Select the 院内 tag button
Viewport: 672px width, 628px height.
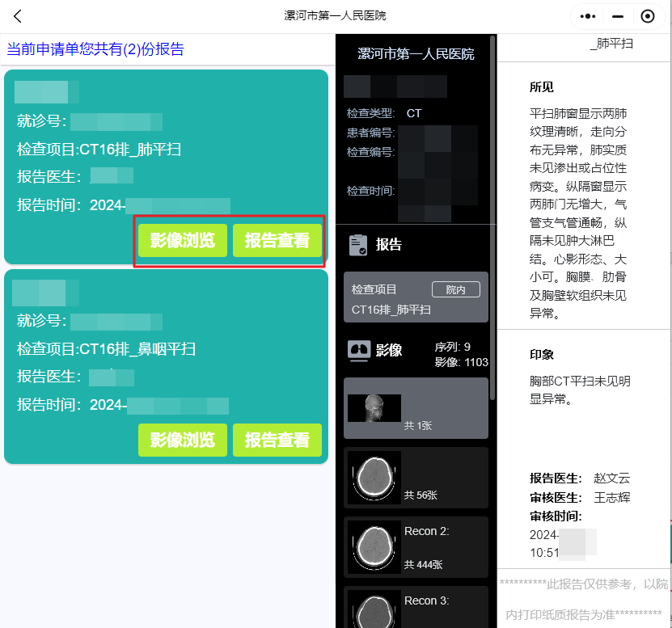tap(456, 289)
